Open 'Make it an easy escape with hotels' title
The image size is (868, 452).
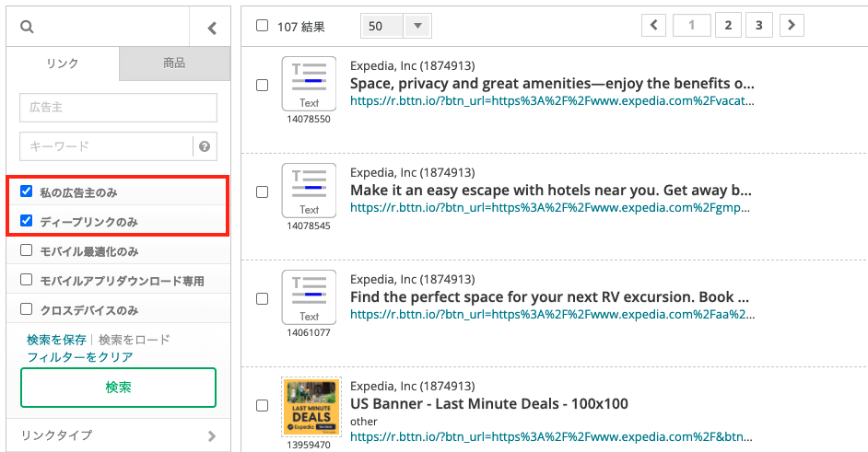(551, 191)
